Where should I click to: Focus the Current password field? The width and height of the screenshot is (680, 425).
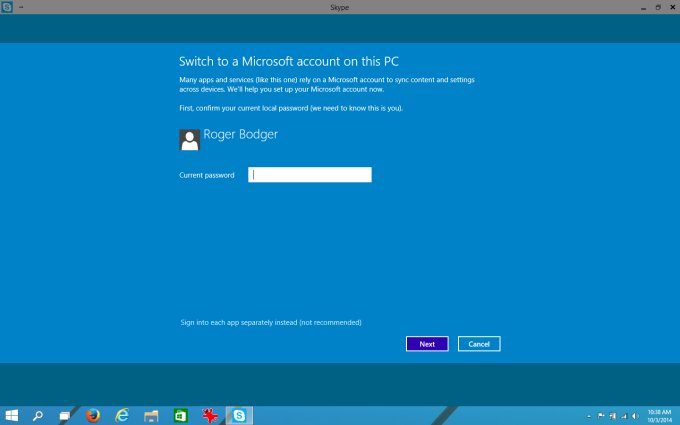click(310, 175)
